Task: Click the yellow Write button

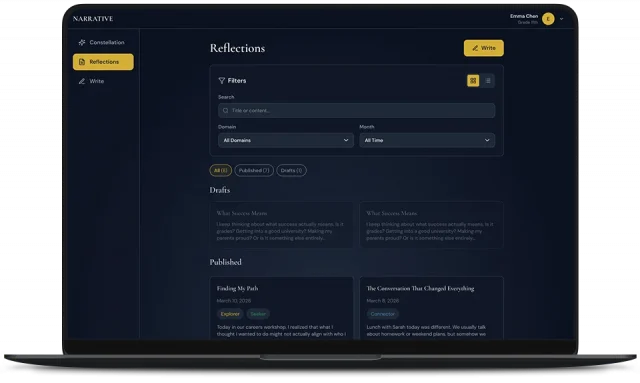Action: [484, 48]
